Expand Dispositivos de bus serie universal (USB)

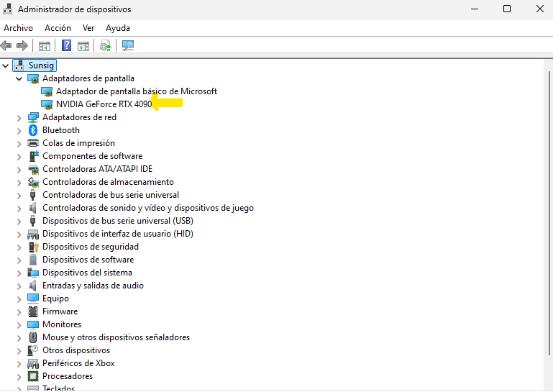pos(19,222)
